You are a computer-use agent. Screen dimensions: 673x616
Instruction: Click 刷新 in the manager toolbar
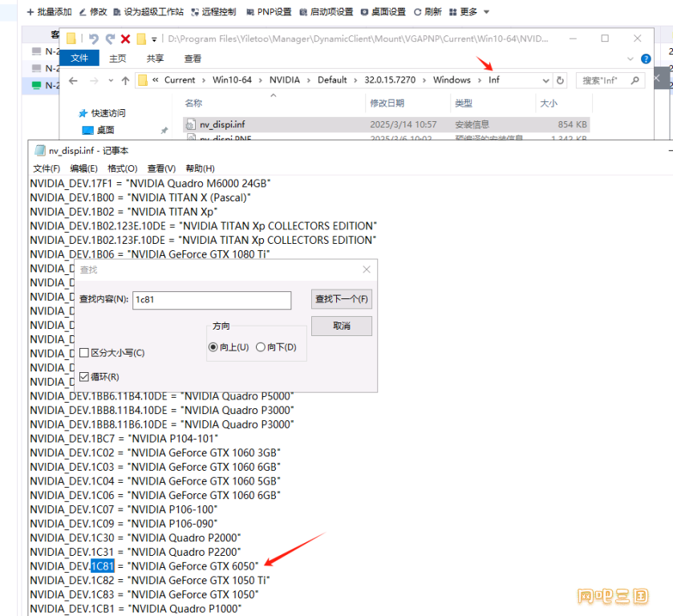point(428,12)
